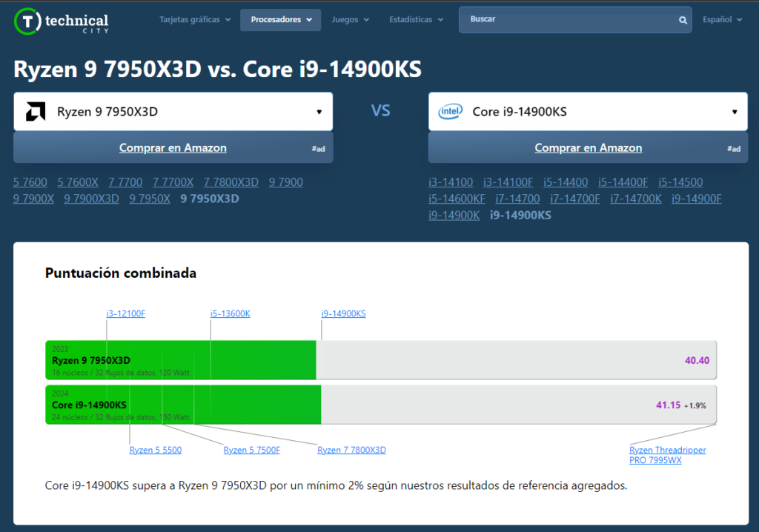Open i5-14400F link
Screen dimensions: 759x532
[x=623, y=182]
